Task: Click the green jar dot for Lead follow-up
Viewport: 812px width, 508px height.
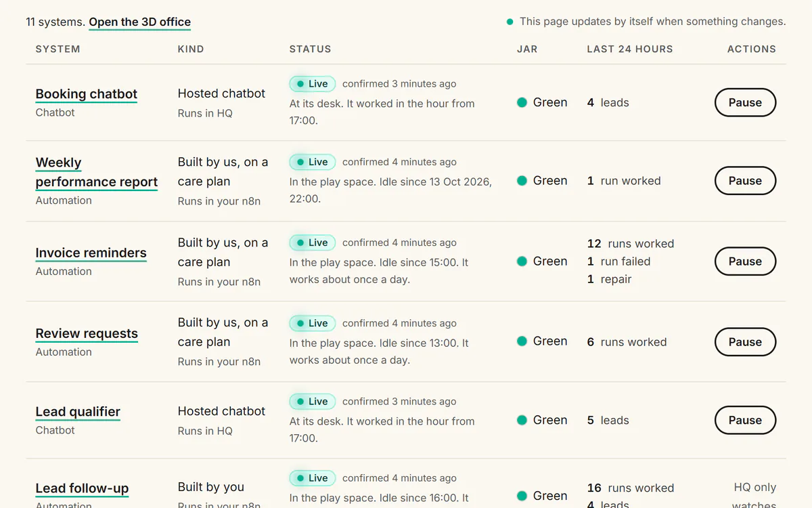Action: pos(522,496)
